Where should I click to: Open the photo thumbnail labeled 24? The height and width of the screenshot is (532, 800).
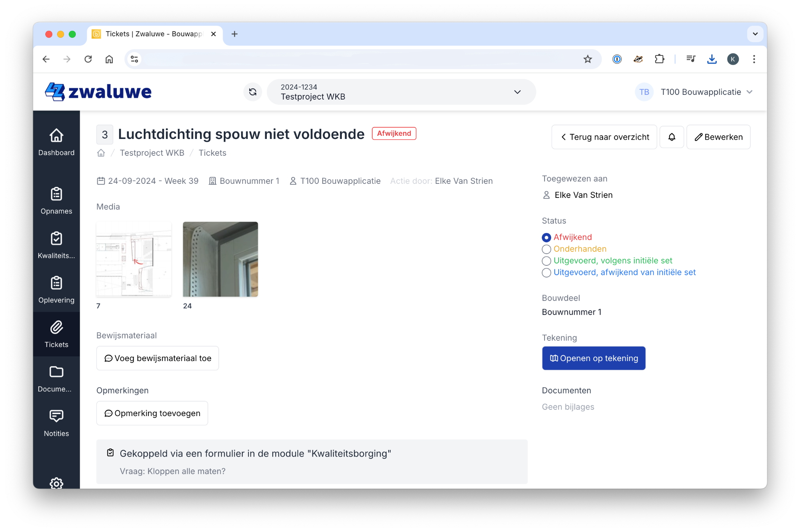tap(220, 259)
